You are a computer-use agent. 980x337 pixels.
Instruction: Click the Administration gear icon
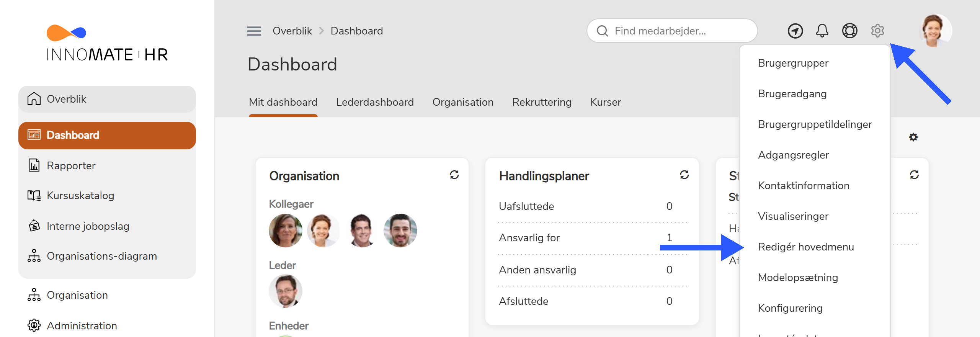pyautogui.click(x=34, y=326)
